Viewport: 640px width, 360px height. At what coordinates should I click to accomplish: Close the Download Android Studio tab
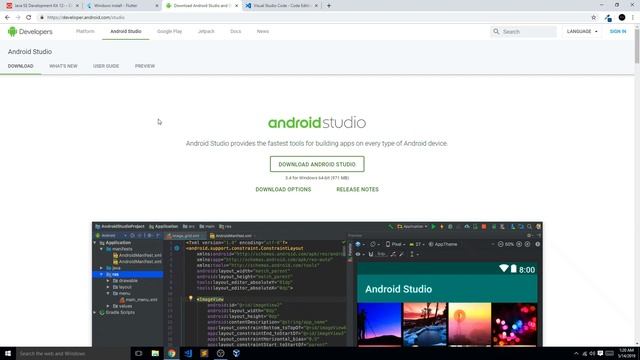(x=236, y=6)
